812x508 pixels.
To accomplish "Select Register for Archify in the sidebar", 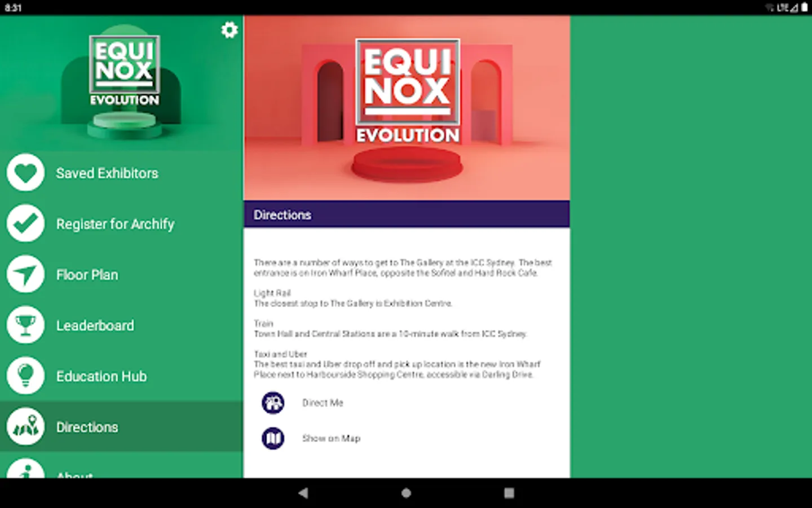I will 121,224.
